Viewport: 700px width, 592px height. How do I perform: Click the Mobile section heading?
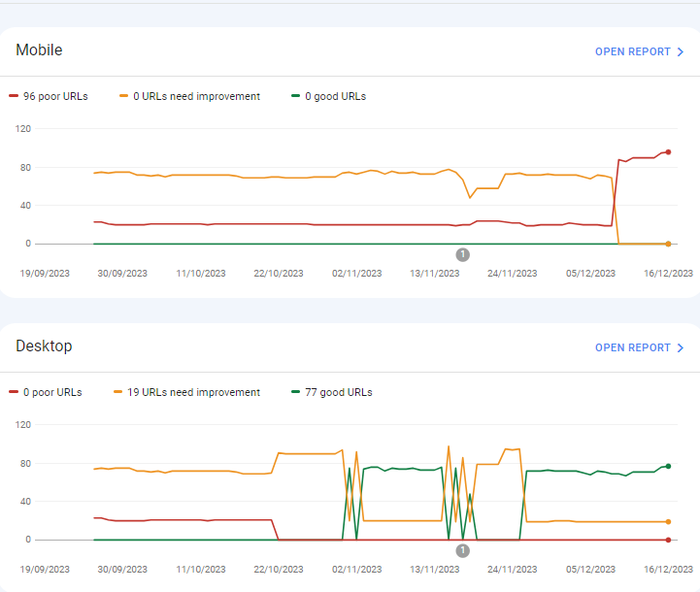point(40,50)
